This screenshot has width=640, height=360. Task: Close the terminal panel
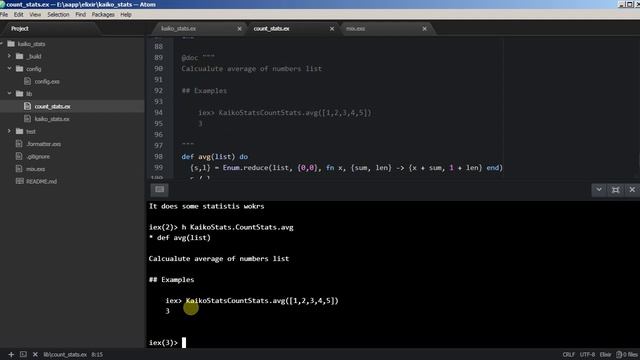click(632, 190)
